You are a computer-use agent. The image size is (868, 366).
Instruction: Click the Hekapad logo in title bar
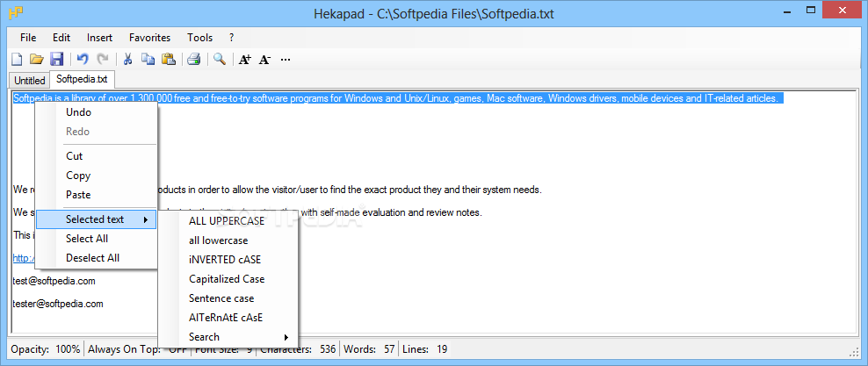click(16, 11)
